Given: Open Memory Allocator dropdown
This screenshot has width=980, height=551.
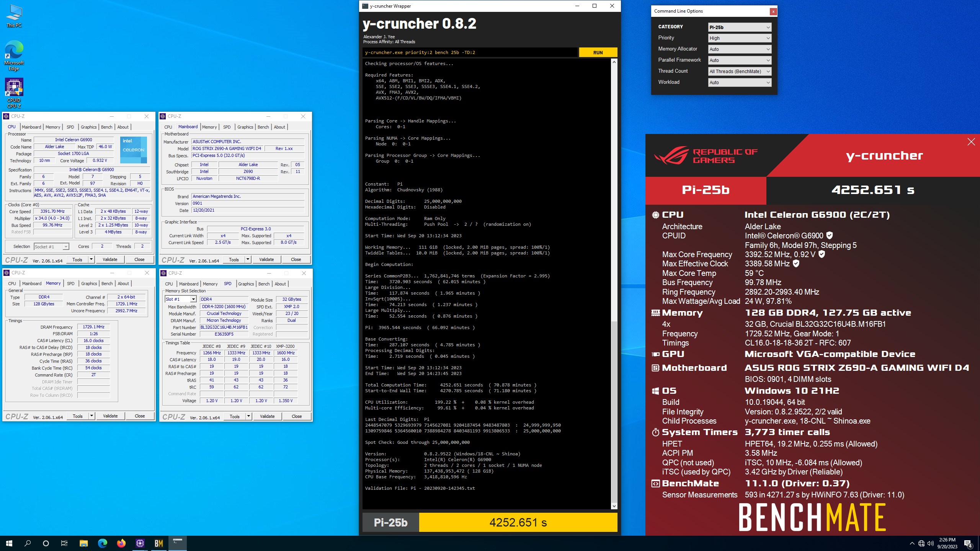Looking at the screenshot, I should (x=740, y=49).
